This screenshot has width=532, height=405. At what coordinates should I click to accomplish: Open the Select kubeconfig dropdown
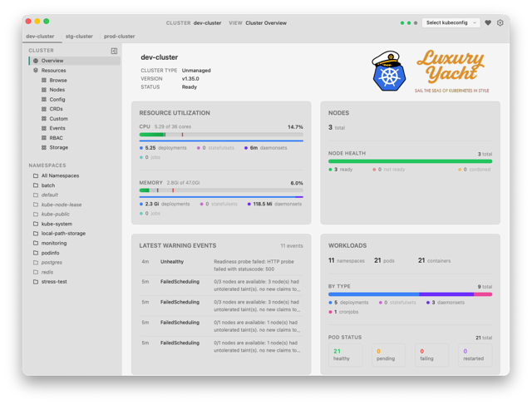pyautogui.click(x=451, y=22)
